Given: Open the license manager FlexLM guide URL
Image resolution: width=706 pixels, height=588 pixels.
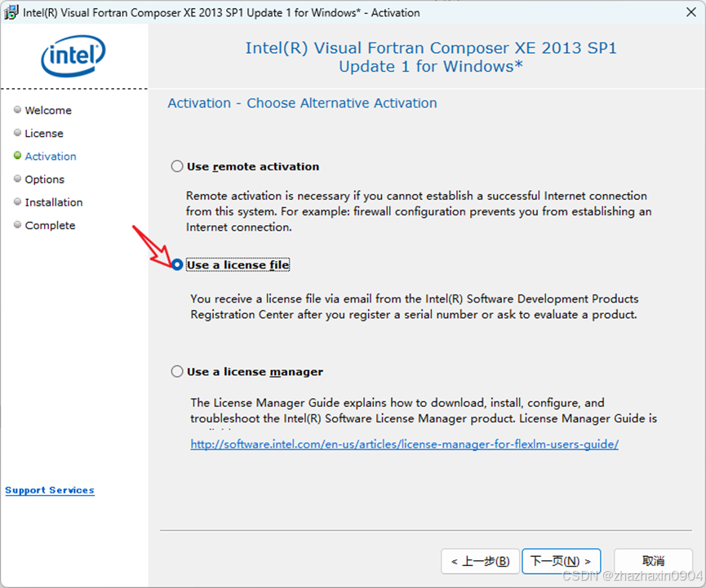Looking at the screenshot, I should pos(404,444).
